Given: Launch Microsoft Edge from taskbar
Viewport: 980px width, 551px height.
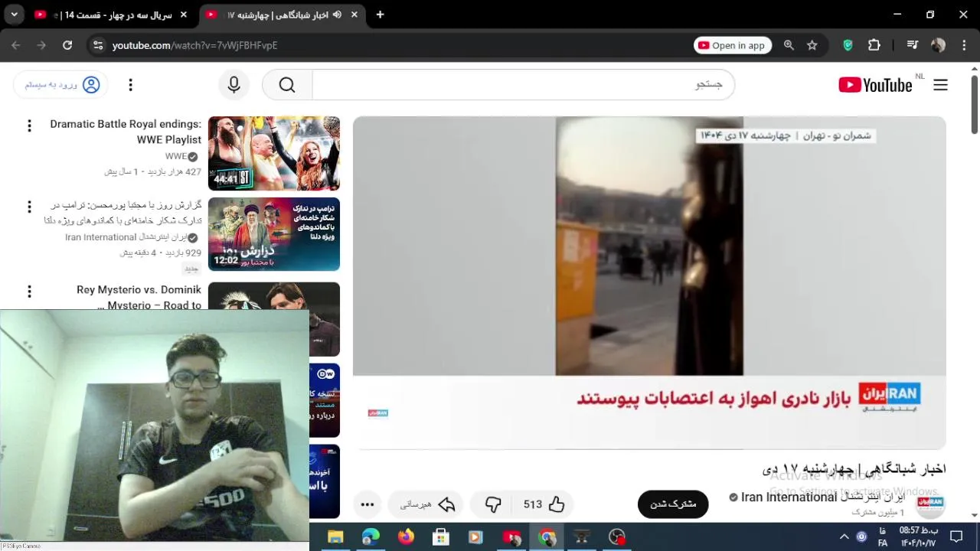Looking at the screenshot, I should pos(371,537).
